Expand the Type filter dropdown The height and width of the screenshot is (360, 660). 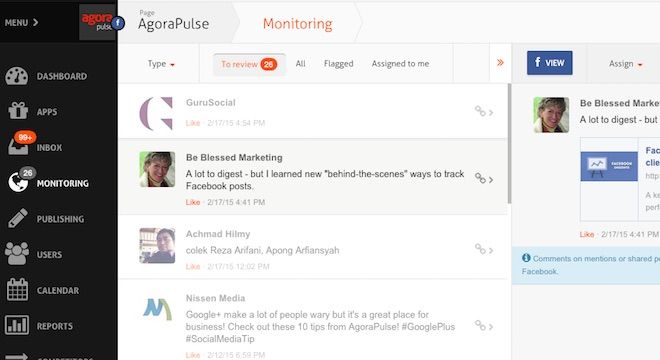coord(161,64)
